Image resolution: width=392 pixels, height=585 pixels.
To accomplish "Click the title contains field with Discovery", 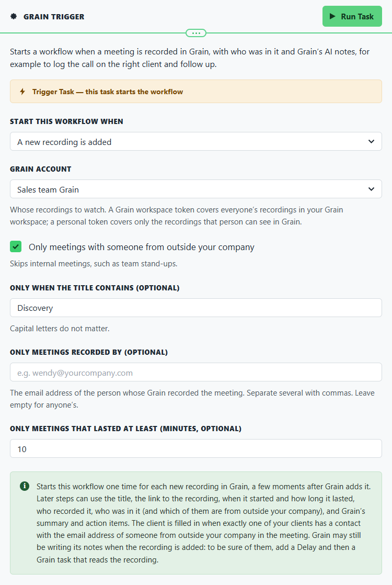I will [x=196, y=308].
